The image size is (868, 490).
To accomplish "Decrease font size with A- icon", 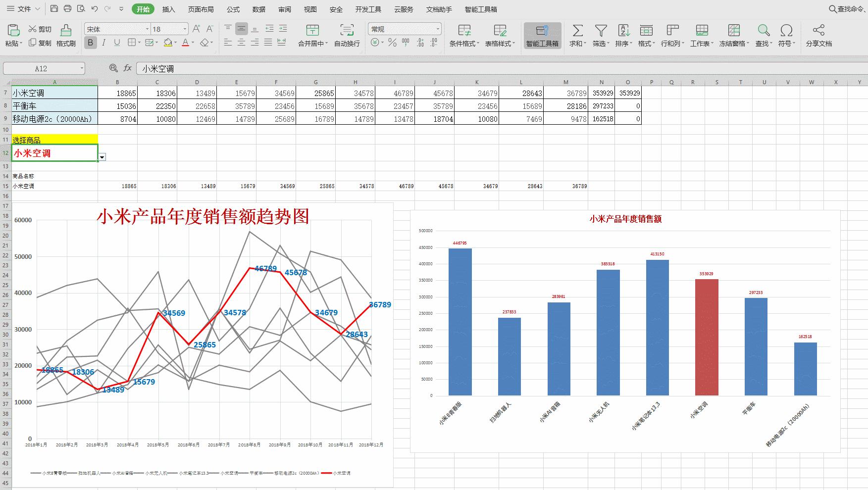I will coord(210,29).
